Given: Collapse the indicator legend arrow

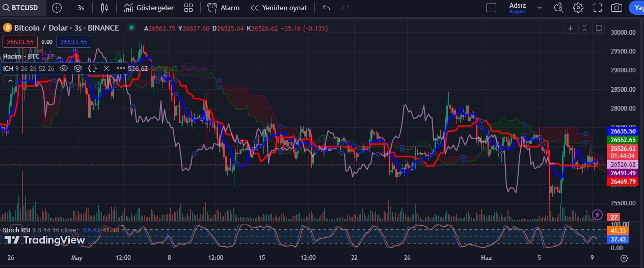Looking at the screenshot, I should click(10, 81).
